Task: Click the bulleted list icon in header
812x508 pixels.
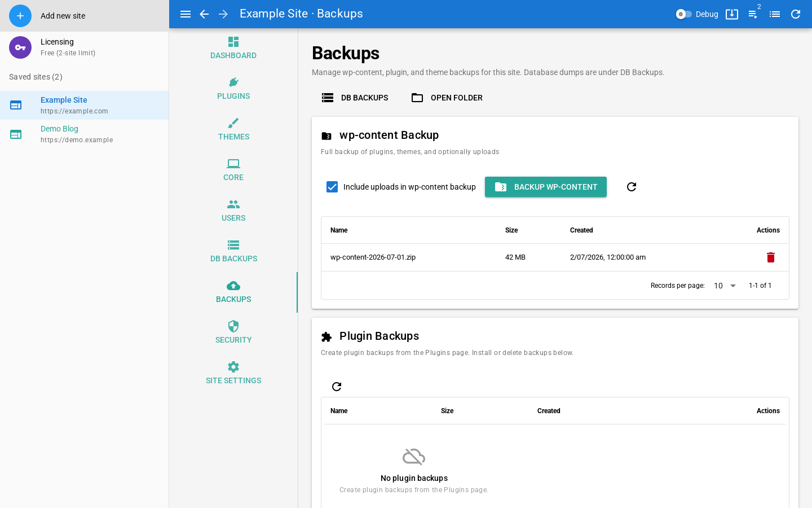Action: (x=775, y=14)
